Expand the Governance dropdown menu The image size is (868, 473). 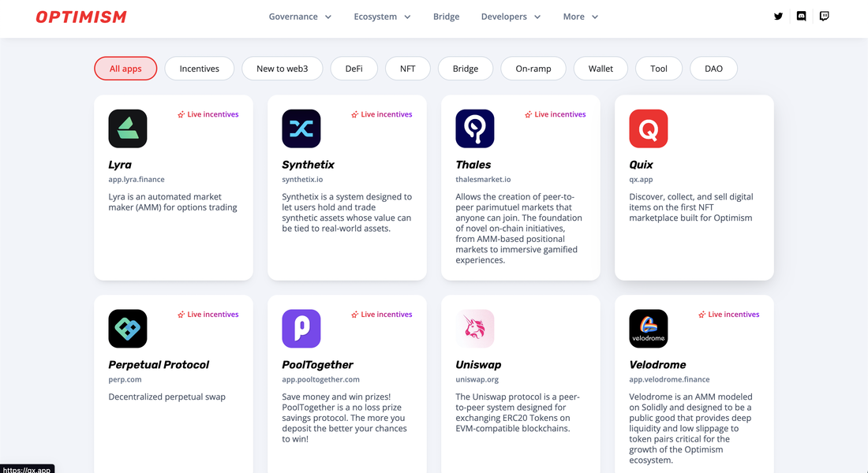[300, 17]
